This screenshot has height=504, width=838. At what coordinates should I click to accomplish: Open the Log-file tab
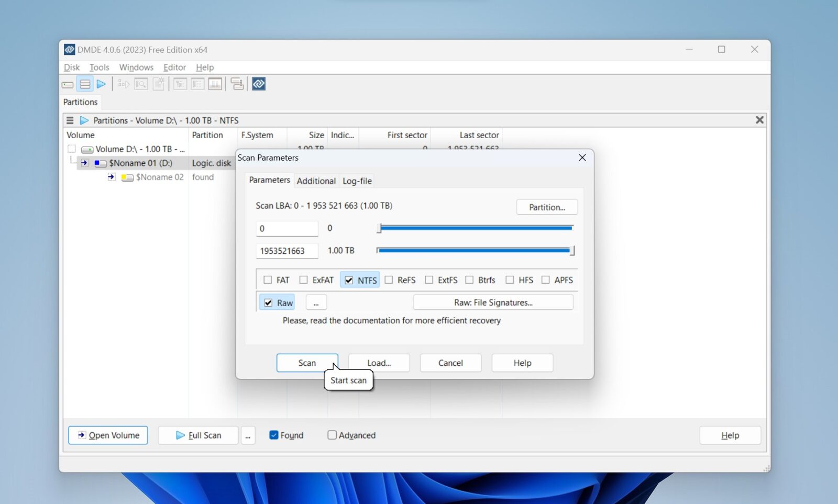(357, 181)
